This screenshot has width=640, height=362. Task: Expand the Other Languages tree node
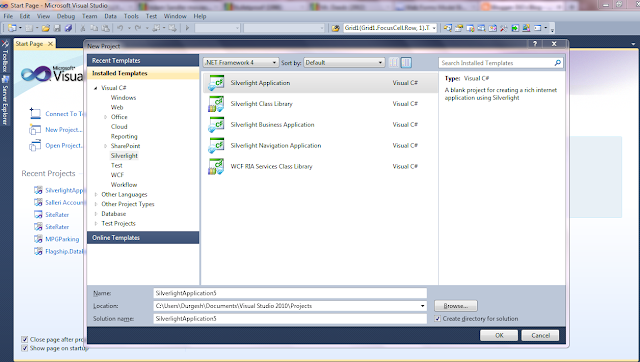coord(96,195)
